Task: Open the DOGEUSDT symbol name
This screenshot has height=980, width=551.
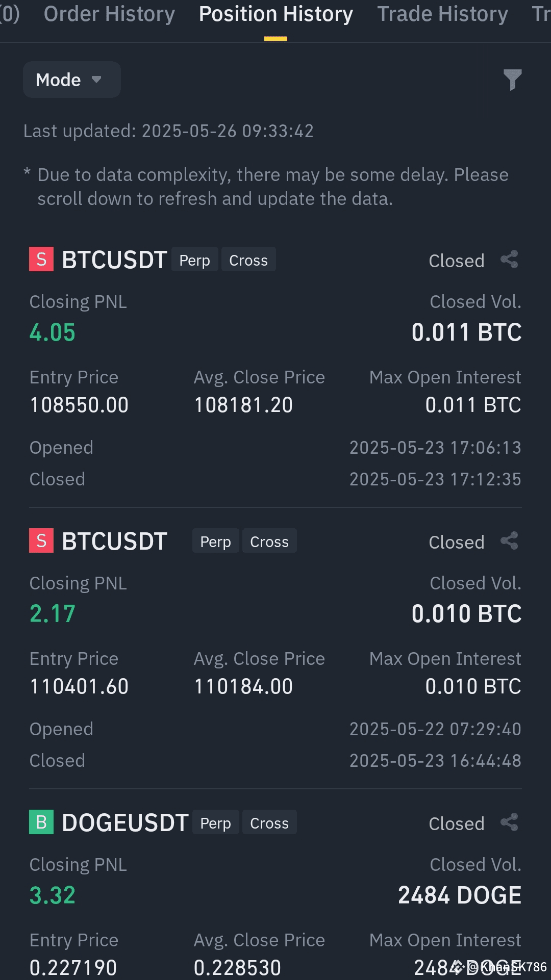Action: coord(125,822)
